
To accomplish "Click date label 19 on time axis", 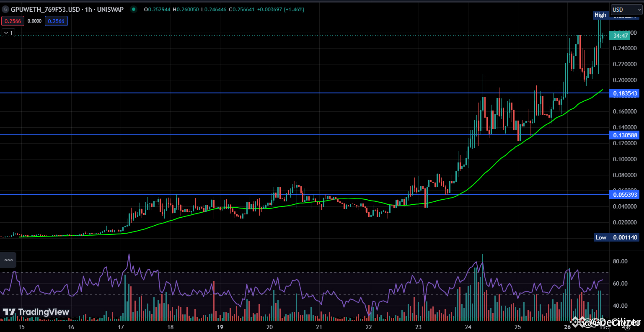I will [x=220, y=327].
